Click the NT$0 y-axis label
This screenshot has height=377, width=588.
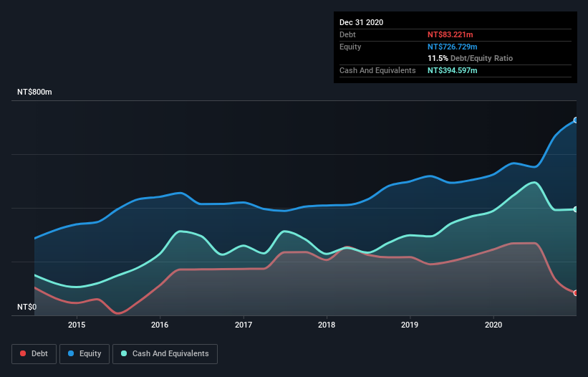(27, 307)
